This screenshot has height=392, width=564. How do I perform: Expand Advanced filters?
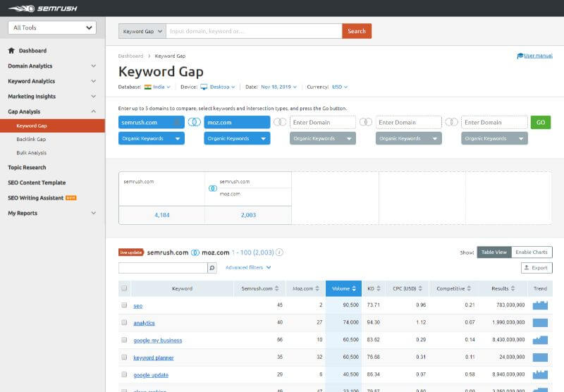point(248,268)
